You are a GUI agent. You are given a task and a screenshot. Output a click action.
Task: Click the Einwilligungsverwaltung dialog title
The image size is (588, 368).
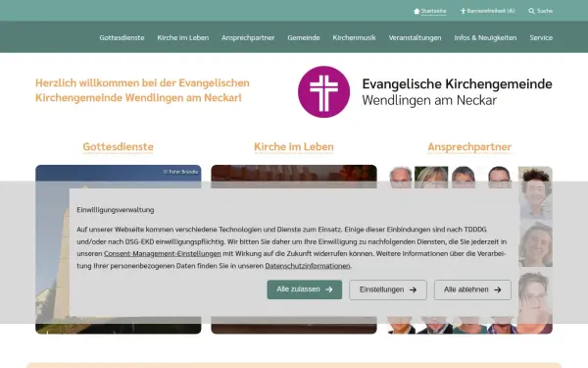(116, 210)
